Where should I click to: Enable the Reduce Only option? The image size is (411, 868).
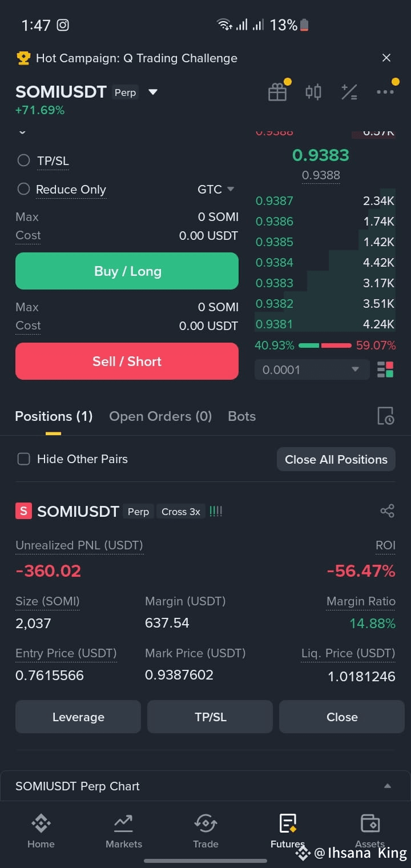tap(23, 189)
